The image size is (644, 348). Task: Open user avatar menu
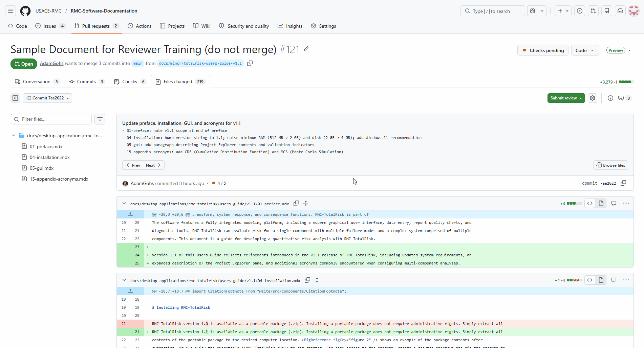point(634,11)
